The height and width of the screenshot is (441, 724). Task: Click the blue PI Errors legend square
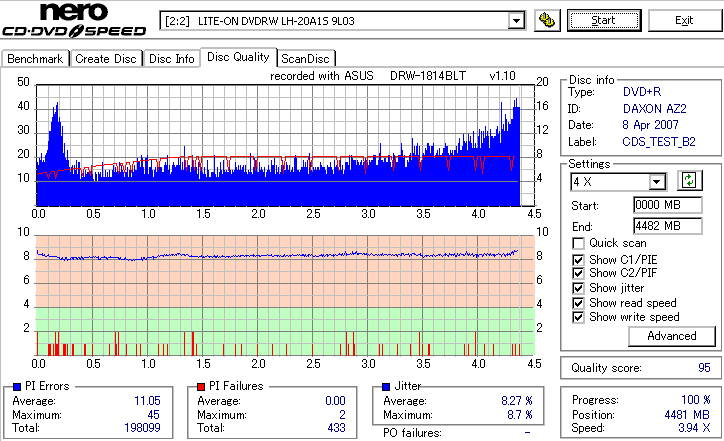click(17, 387)
